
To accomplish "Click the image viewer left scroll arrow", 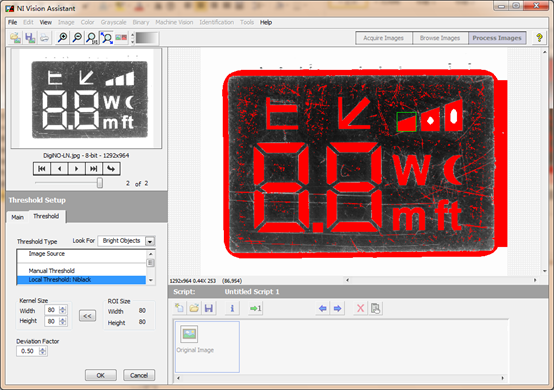I will coord(347,280).
